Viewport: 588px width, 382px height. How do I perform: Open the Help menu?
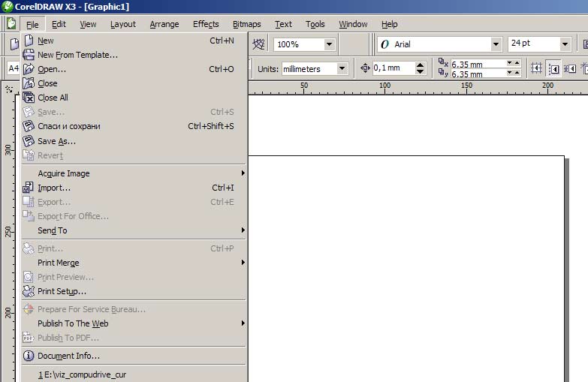389,24
